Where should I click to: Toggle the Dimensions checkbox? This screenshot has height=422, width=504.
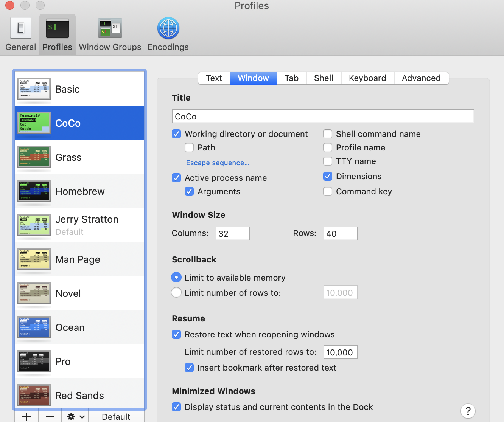point(328,177)
